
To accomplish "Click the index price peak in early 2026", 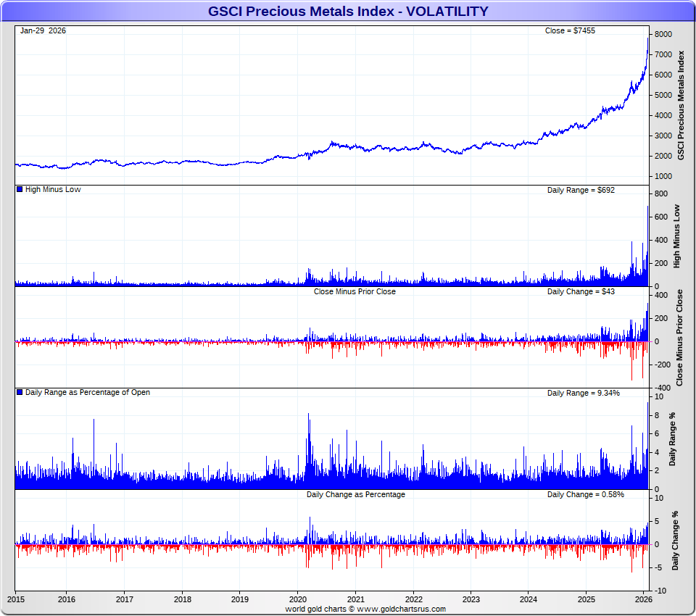I will (x=647, y=40).
